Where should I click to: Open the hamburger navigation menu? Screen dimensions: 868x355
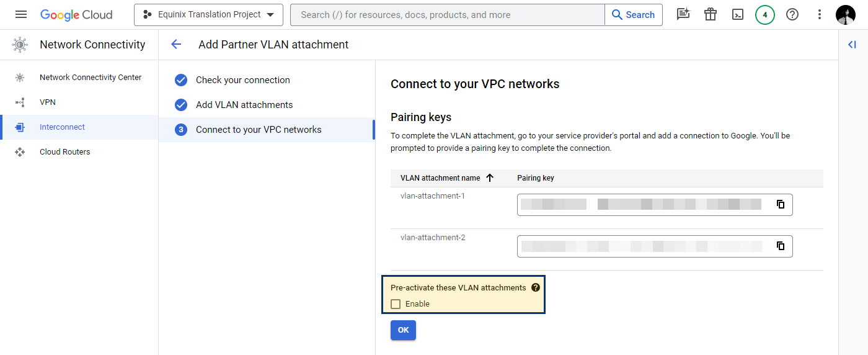tap(21, 14)
